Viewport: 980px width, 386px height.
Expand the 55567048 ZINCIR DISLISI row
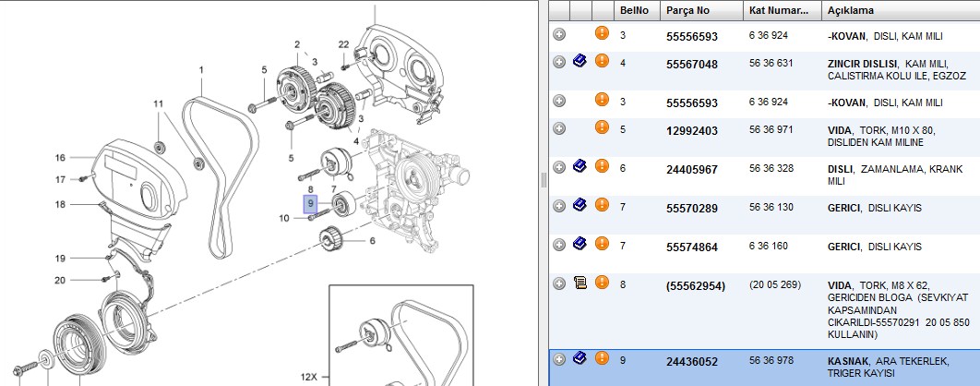pos(559,62)
